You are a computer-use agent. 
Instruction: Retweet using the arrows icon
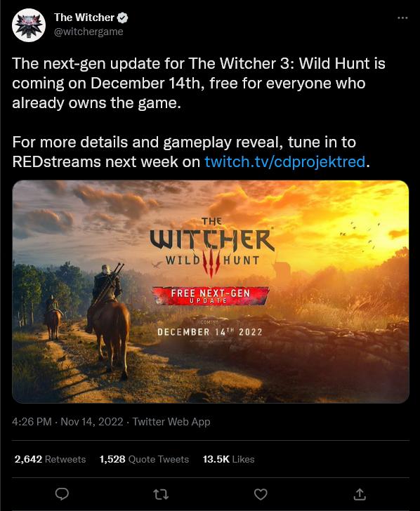point(161,494)
